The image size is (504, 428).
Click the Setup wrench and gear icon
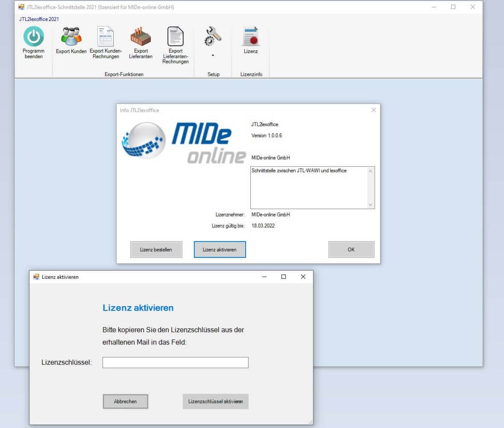(213, 36)
